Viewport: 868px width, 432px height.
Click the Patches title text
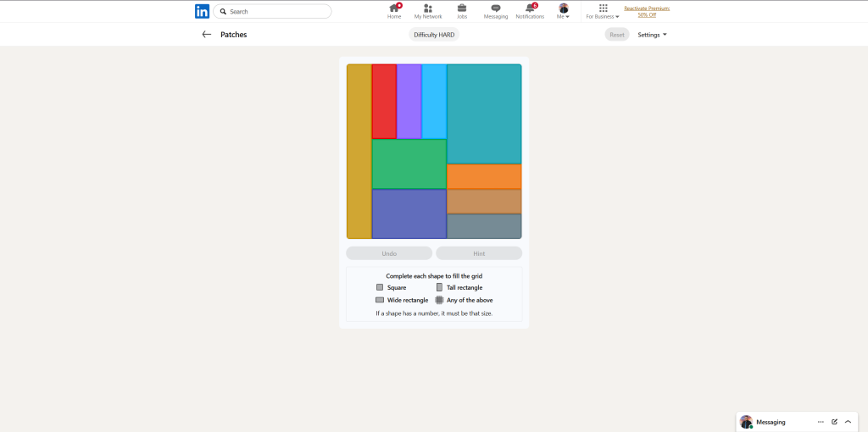[234, 34]
